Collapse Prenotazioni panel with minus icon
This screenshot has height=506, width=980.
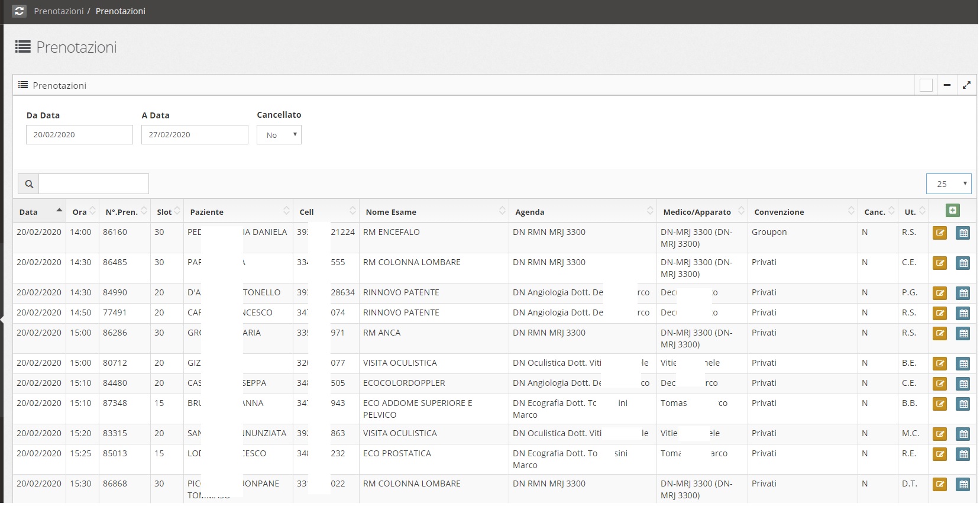[x=947, y=85]
